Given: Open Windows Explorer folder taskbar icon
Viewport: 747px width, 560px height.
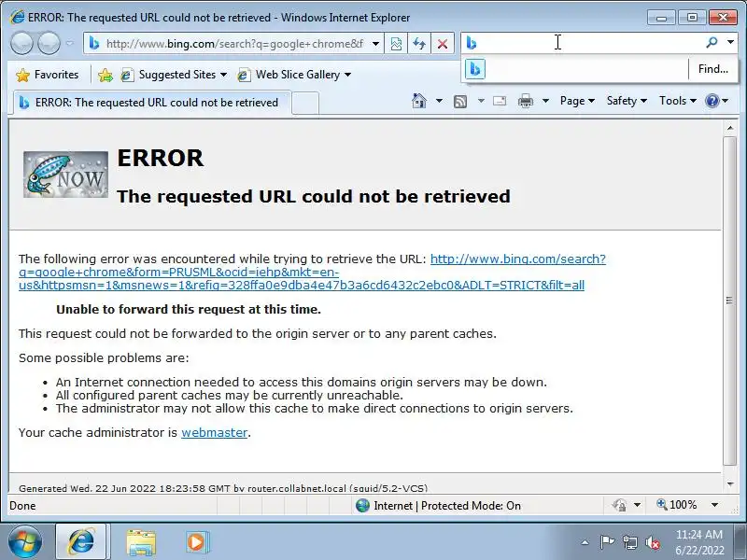Looking at the screenshot, I should click(141, 542).
